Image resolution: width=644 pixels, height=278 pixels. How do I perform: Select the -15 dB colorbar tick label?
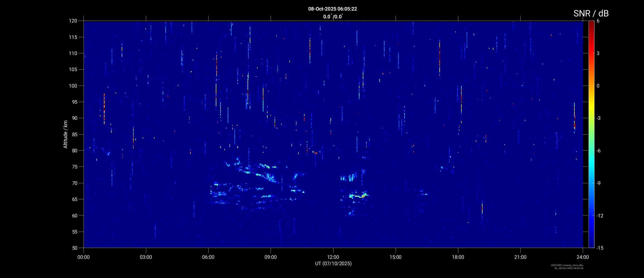click(600, 248)
